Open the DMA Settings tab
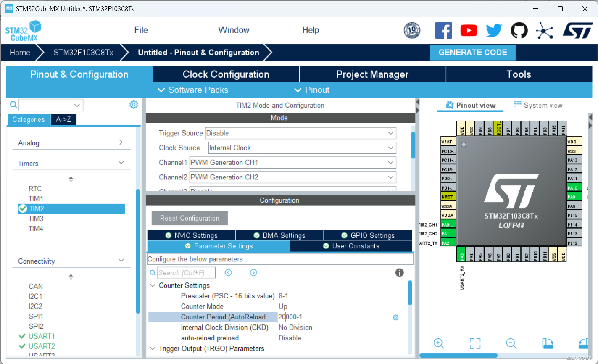The image size is (598, 364). (x=279, y=235)
